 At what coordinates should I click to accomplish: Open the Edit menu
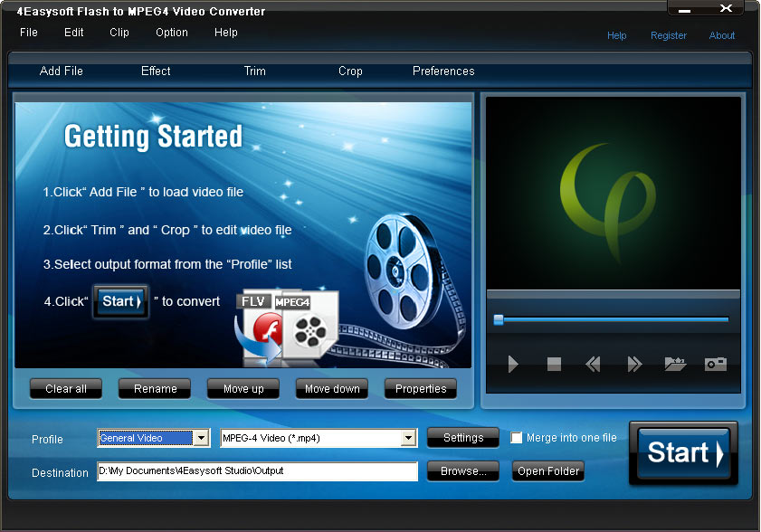[x=74, y=33]
